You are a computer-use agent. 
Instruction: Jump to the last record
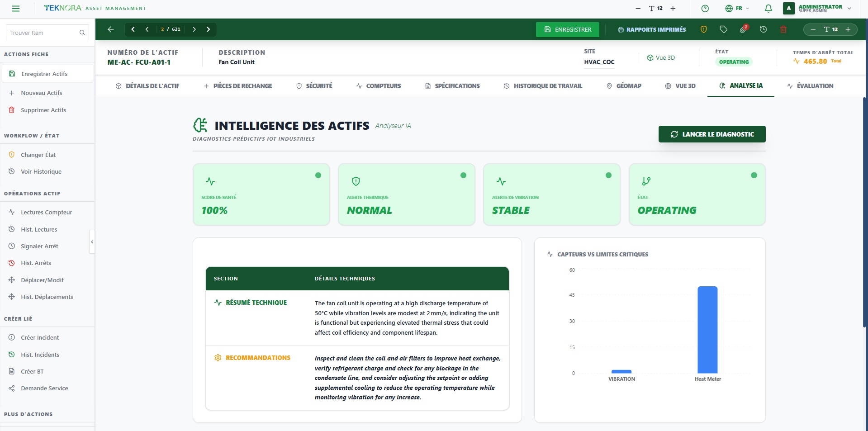click(209, 29)
